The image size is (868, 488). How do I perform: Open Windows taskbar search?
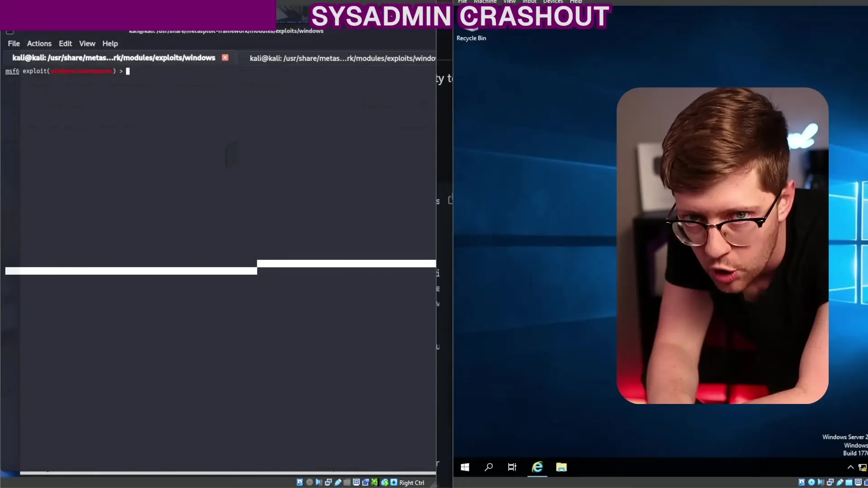coord(488,467)
